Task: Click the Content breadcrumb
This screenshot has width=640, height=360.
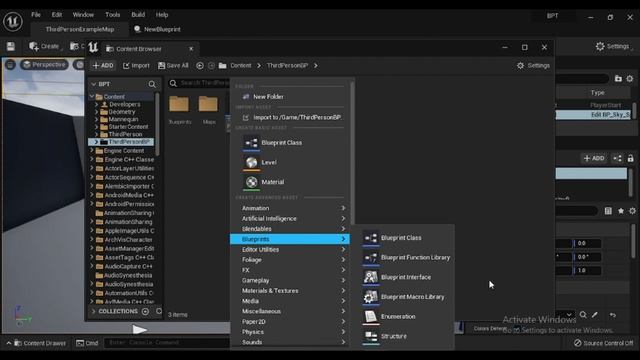Action: 240,65
